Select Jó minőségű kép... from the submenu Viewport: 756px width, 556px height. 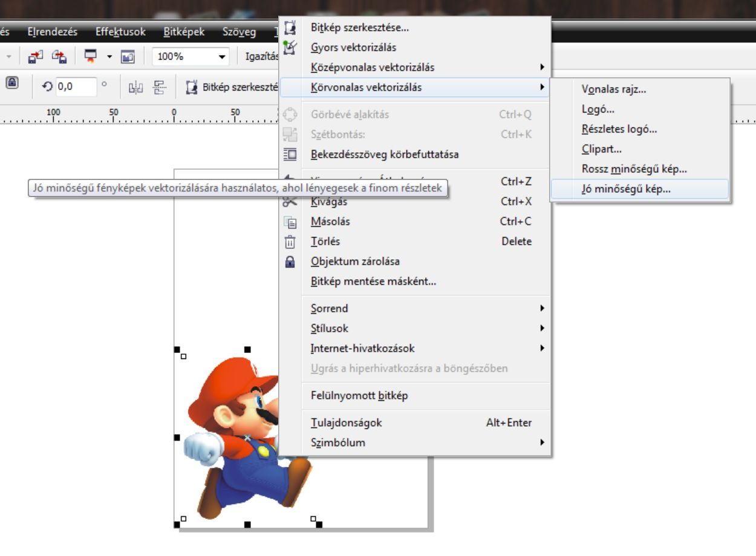tap(640, 189)
